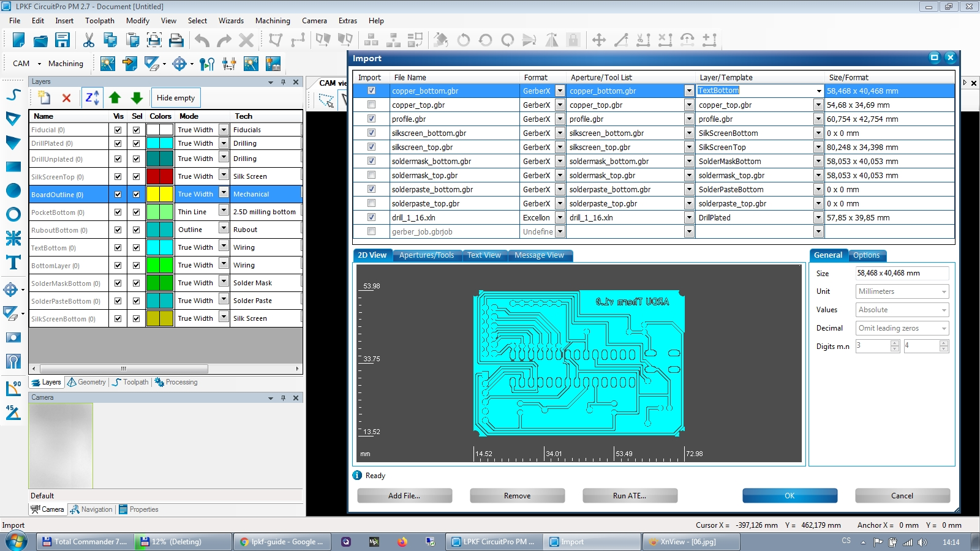Open the CAM view selector dropdown arrow
980x551 pixels.
tap(39, 64)
